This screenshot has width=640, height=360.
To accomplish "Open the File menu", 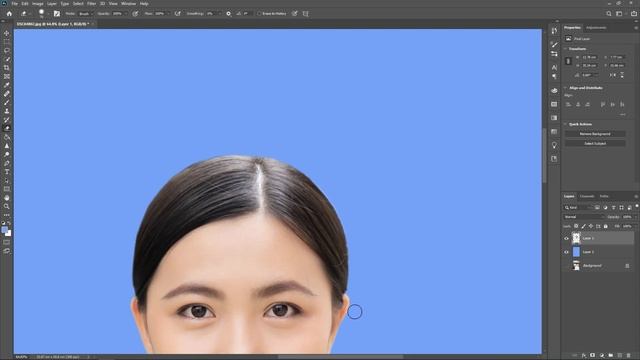I will click(x=14, y=4).
